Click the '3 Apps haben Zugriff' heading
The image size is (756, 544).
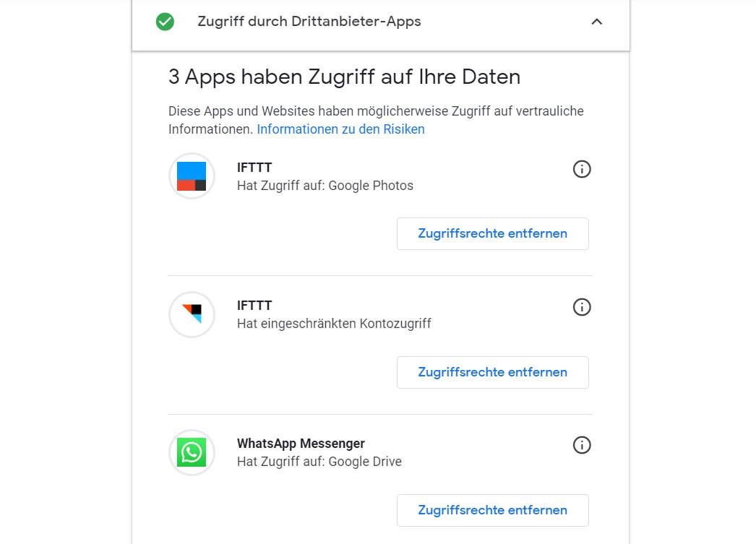point(344,77)
